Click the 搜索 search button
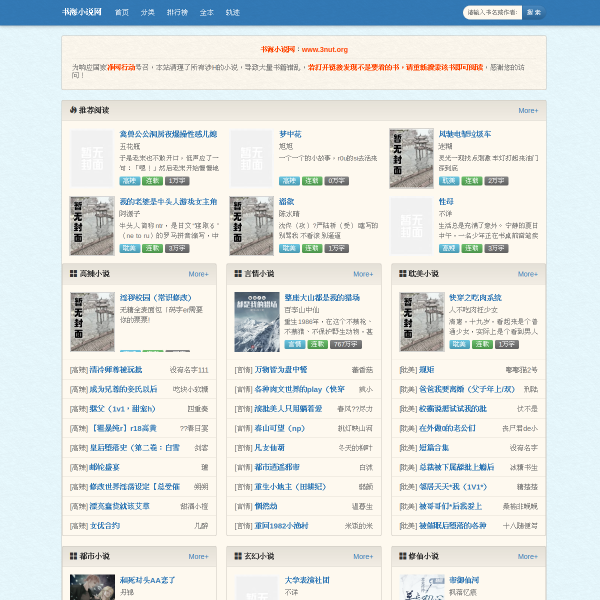600x600 pixels. pos(534,13)
